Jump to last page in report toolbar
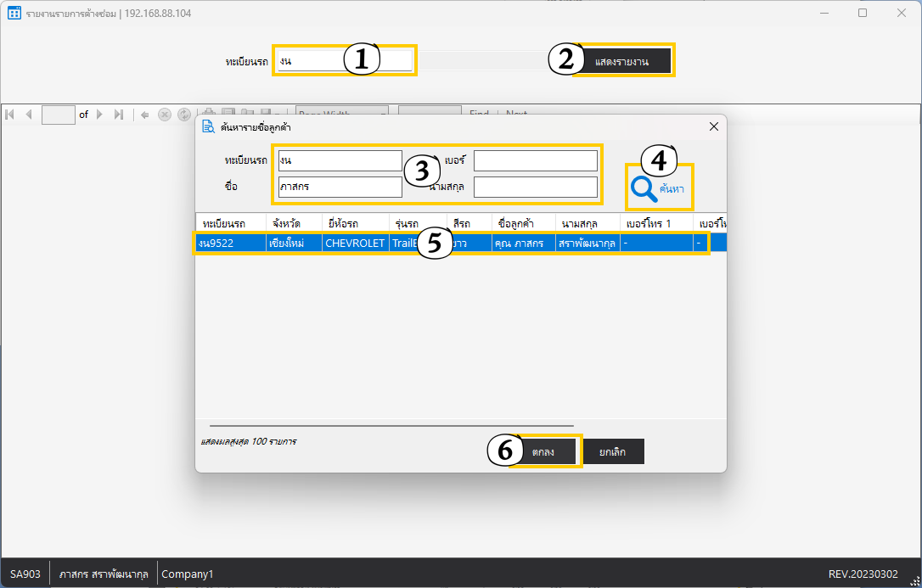Viewport: 922px width, 588px height. (x=118, y=115)
